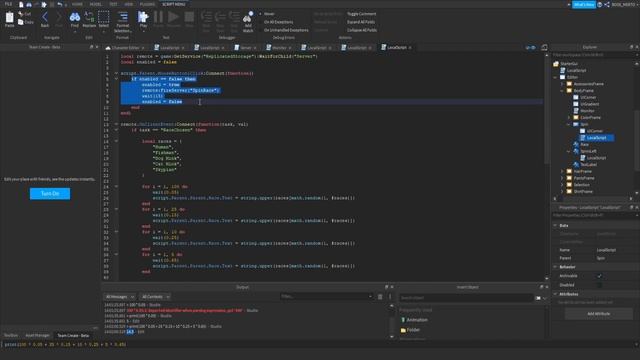The width and height of the screenshot is (640, 360).
Task: Open the Output panel three-dot options
Action: (390, 297)
